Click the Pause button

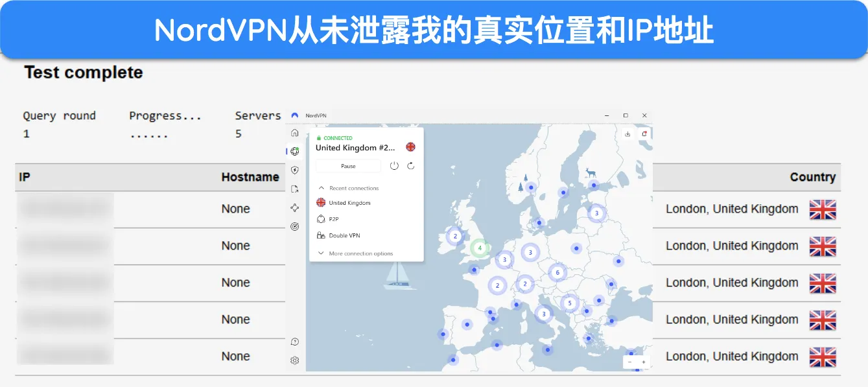pyautogui.click(x=348, y=166)
